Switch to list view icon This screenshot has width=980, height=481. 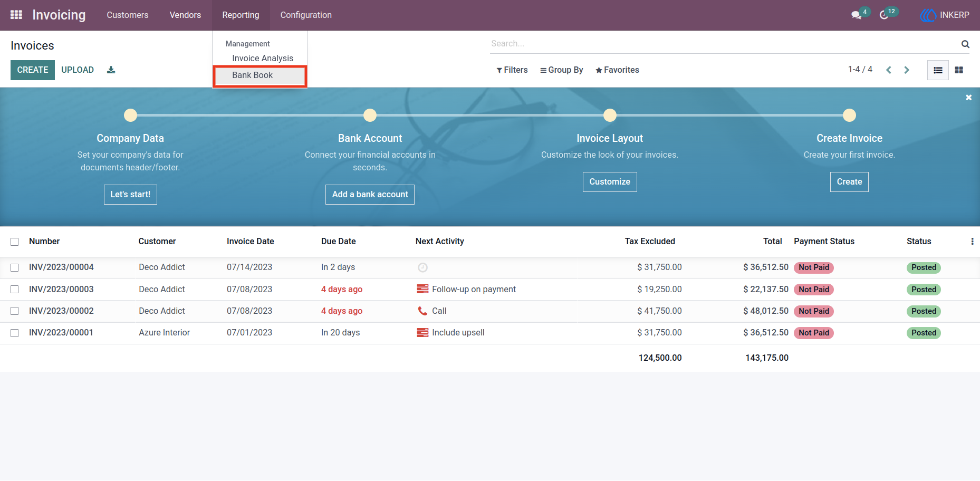click(938, 70)
